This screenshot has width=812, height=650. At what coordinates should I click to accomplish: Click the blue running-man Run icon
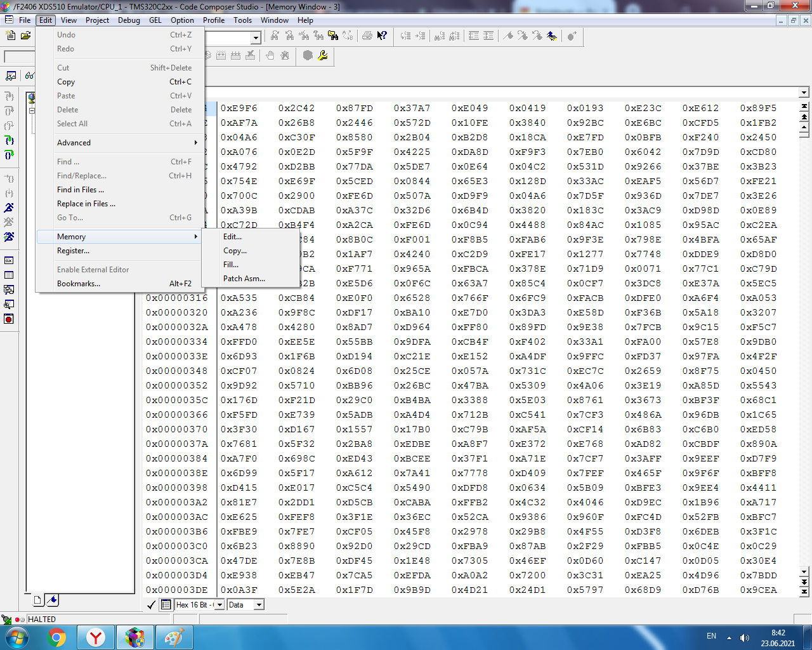9,208
